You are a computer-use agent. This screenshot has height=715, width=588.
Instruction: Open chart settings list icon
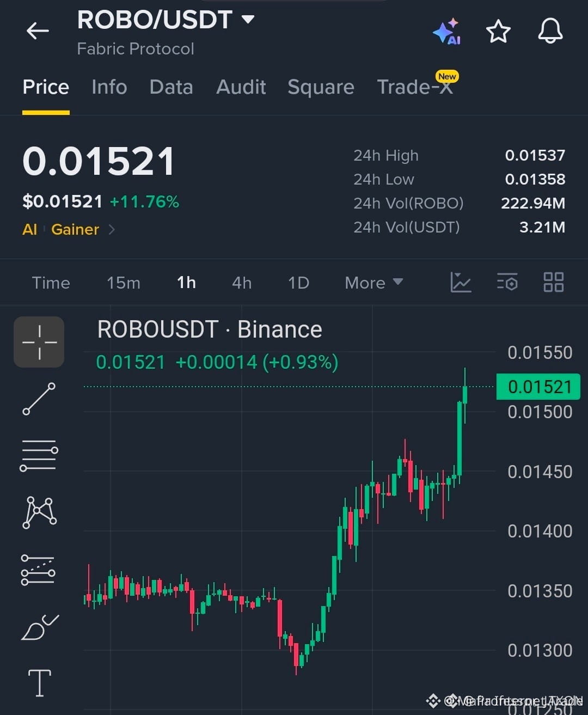[507, 283]
